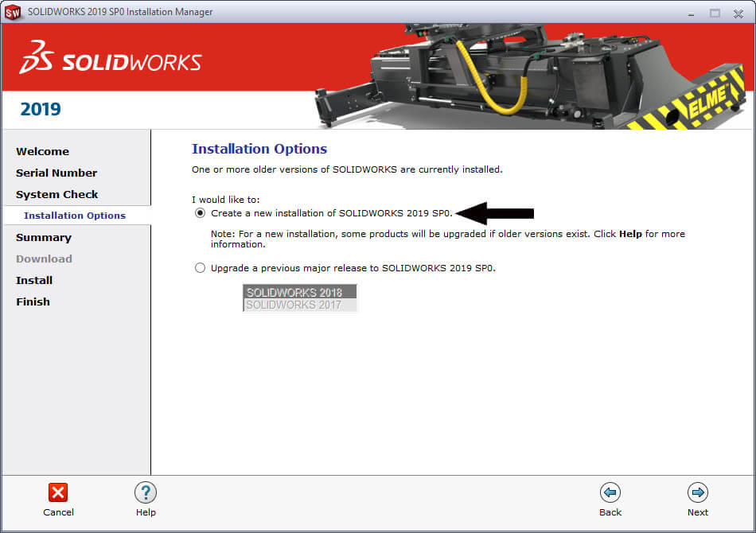Choose SOLIDWORKS 2017 in the release list
Image resolution: width=756 pixels, height=533 pixels.
coord(298,304)
